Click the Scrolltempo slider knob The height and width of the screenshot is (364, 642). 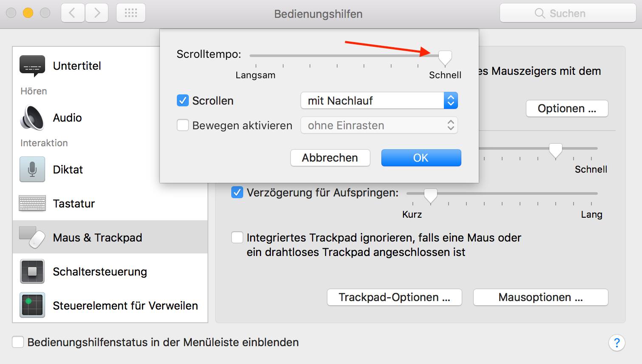445,57
